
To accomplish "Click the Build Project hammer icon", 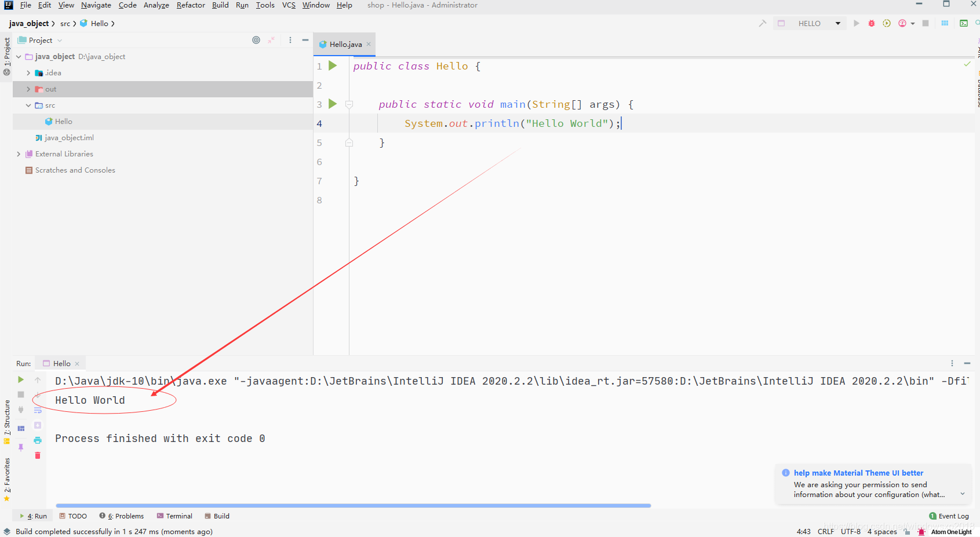I will tap(763, 23).
